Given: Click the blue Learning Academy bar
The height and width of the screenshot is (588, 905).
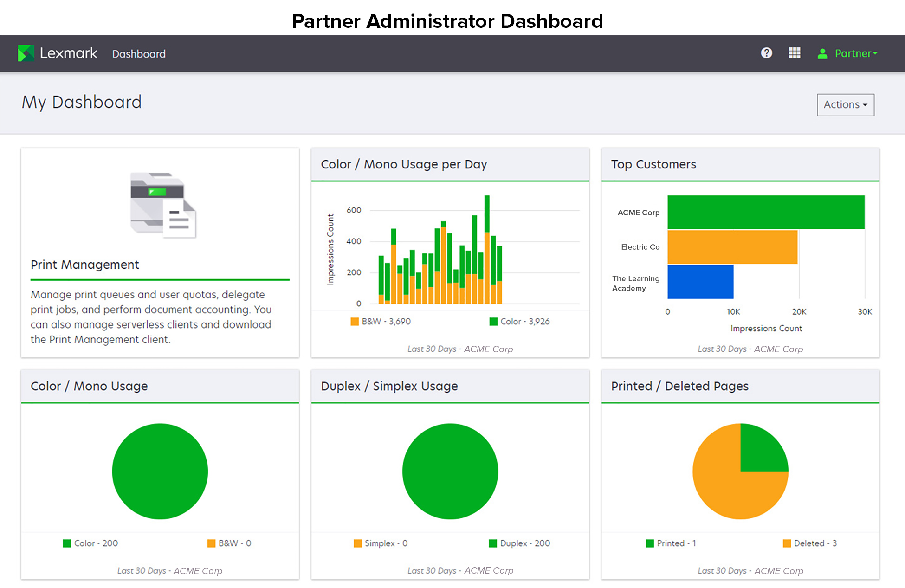Looking at the screenshot, I should (x=700, y=282).
